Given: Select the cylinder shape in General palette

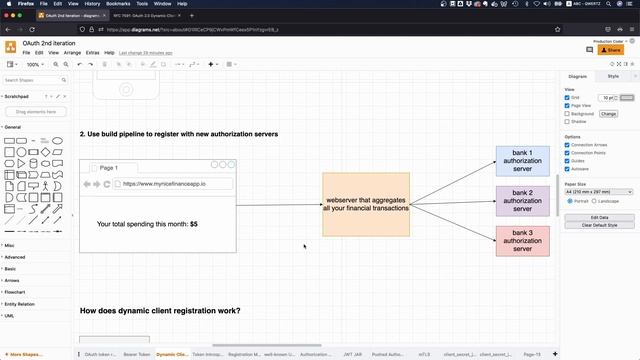Looking at the screenshot, I should (x=33, y=164).
